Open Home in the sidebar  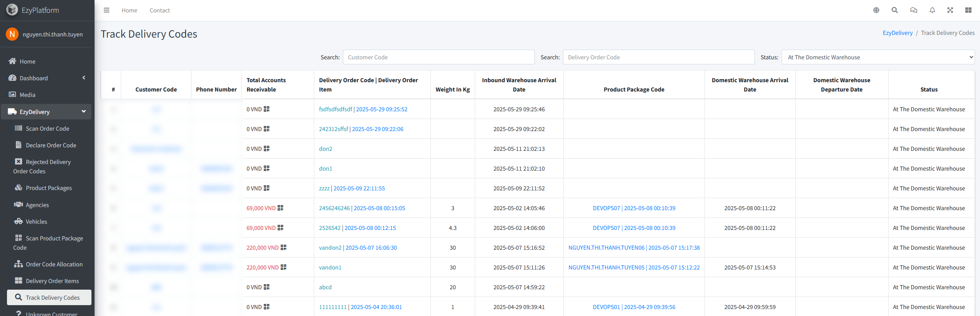(x=47, y=61)
